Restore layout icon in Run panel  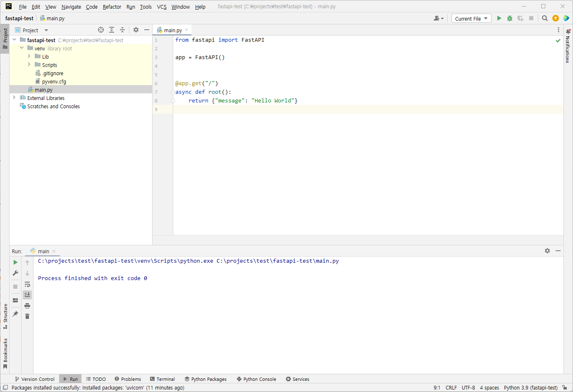click(15, 300)
